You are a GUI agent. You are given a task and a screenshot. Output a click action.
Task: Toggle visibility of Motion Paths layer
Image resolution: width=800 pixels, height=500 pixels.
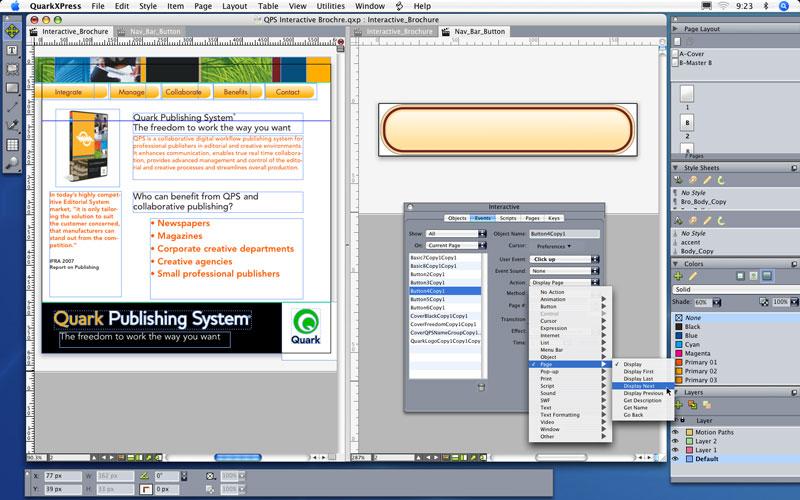(676, 432)
